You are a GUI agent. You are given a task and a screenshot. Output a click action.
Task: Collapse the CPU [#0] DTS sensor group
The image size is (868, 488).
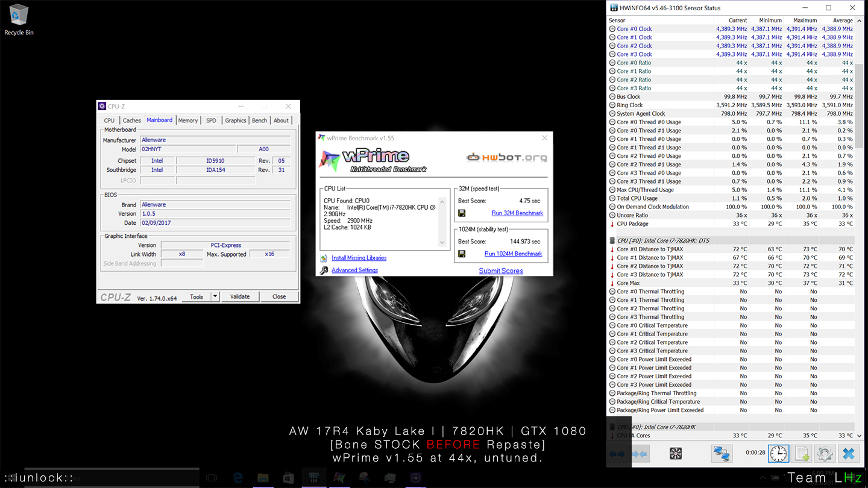(x=612, y=241)
